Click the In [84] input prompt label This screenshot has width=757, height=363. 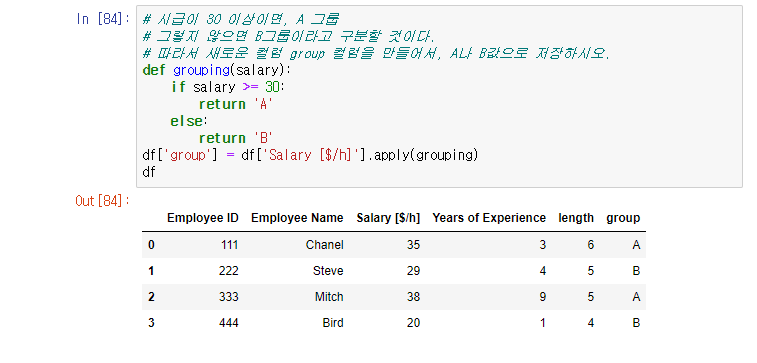point(103,19)
